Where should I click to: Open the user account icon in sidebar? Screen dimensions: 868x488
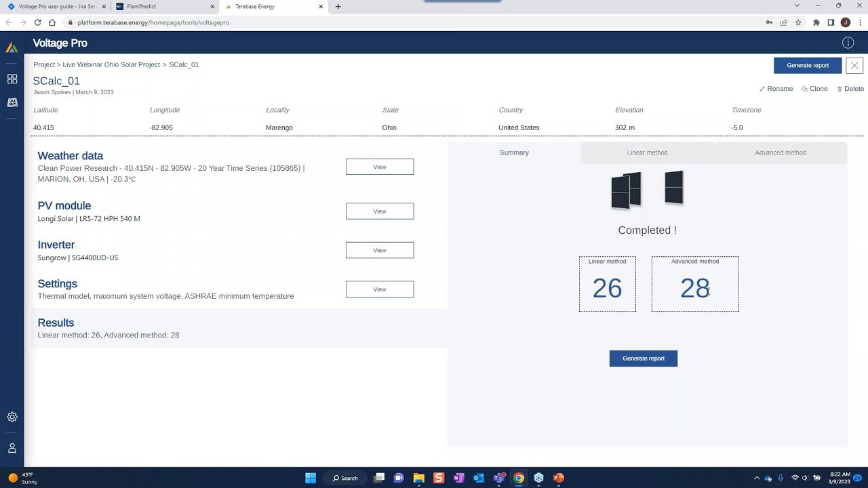[12, 448]
